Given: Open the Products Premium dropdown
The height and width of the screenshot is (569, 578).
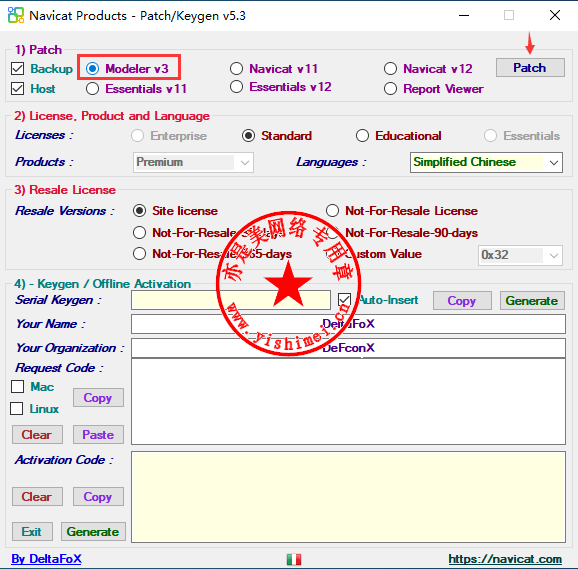Looking at the screenshot, I should [x=193, y=162].
